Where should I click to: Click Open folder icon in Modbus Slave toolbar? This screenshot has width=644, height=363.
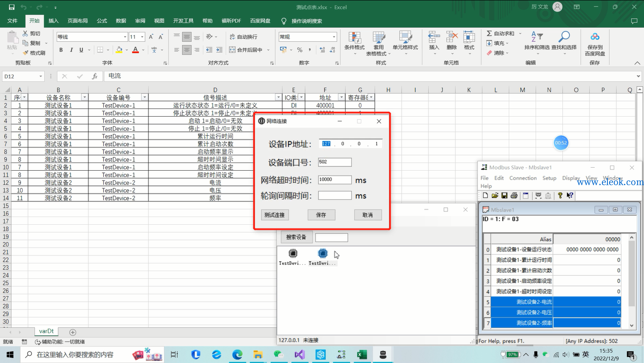pyautogui.click(x=495, y=195)
